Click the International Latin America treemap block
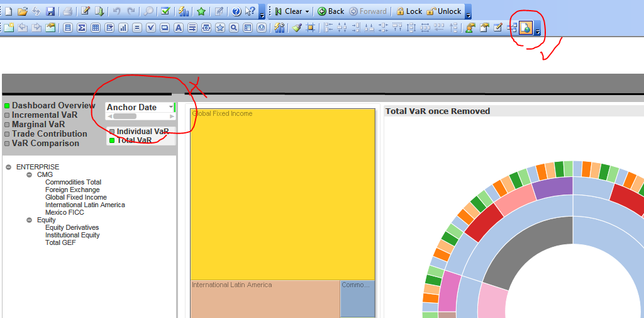Screen dimensions: 644x318 click(265, 299)
